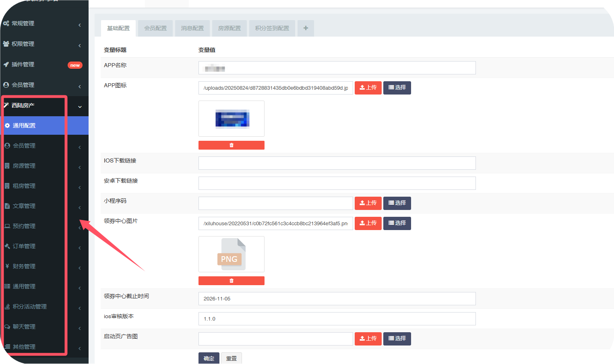This screenshot has height=364, width=614.
Task: Click the user icon of 会员管理 under 通用配置
Action: coord(7,146)
